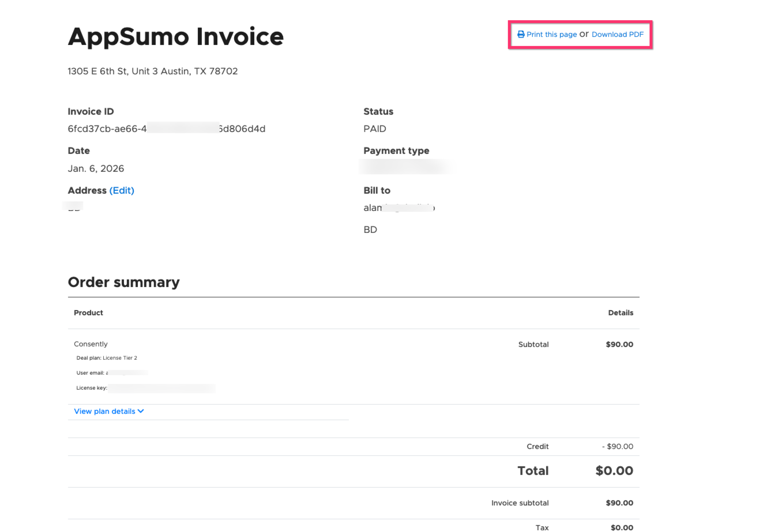782x532 pixels.
Task: Click the redacted License key value
Action: pos(161,388)
